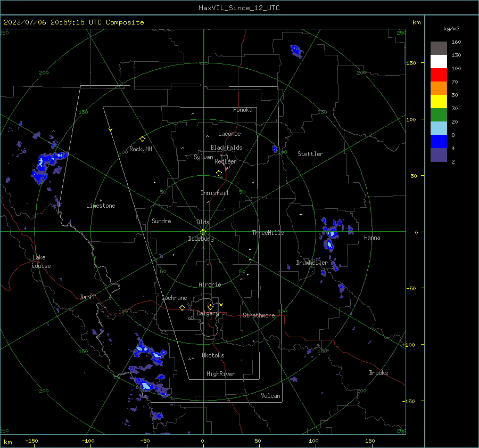
Task: Click the HighRiver town label
Action: click(x=220, y=374)
